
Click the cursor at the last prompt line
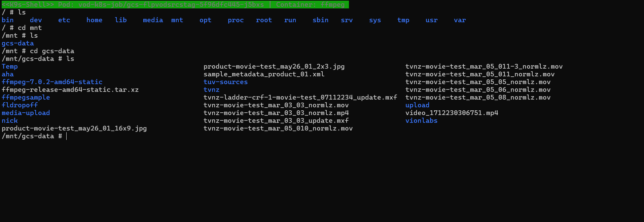[67, 136]
